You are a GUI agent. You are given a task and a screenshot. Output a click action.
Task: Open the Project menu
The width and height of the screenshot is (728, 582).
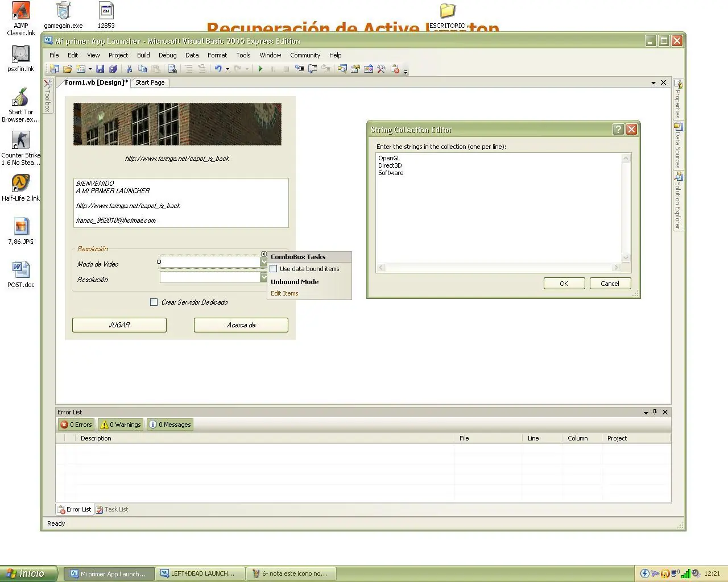(118, 55)
